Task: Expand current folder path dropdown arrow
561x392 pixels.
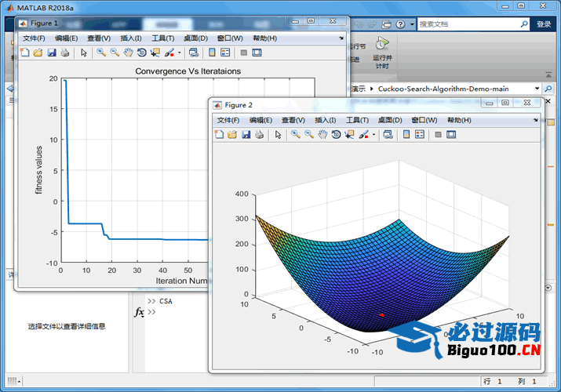Action: click(x=537, y=89)
